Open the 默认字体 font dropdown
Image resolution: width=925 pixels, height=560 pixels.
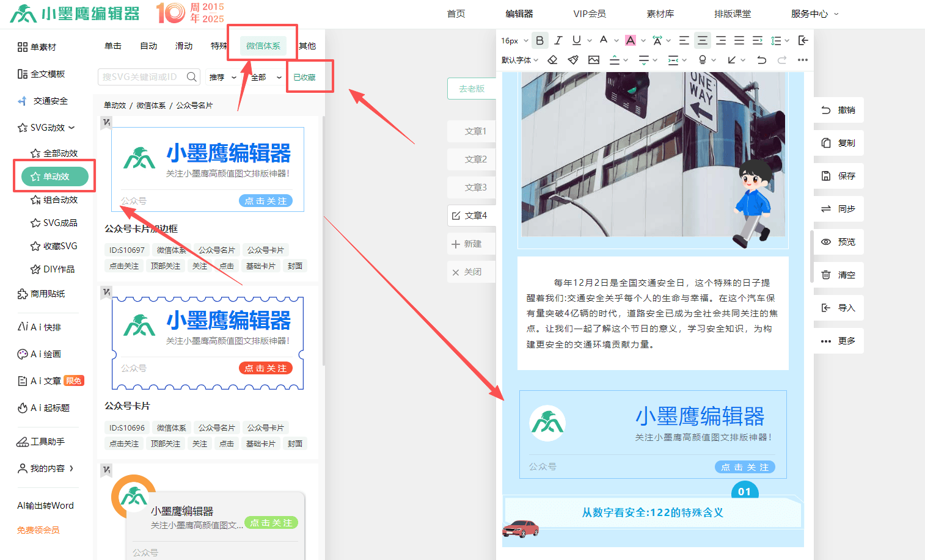[x=520, y=60]
